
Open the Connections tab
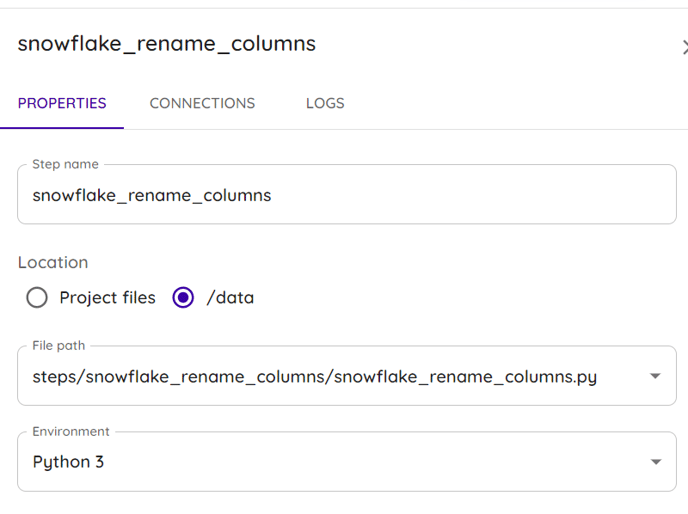point(202,103)
